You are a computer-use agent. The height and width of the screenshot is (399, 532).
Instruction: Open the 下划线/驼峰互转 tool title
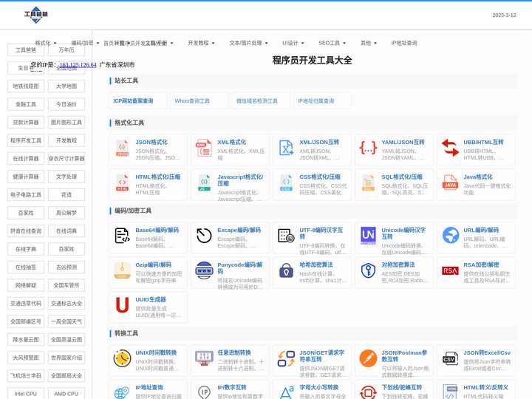click(x=402, y=387)
